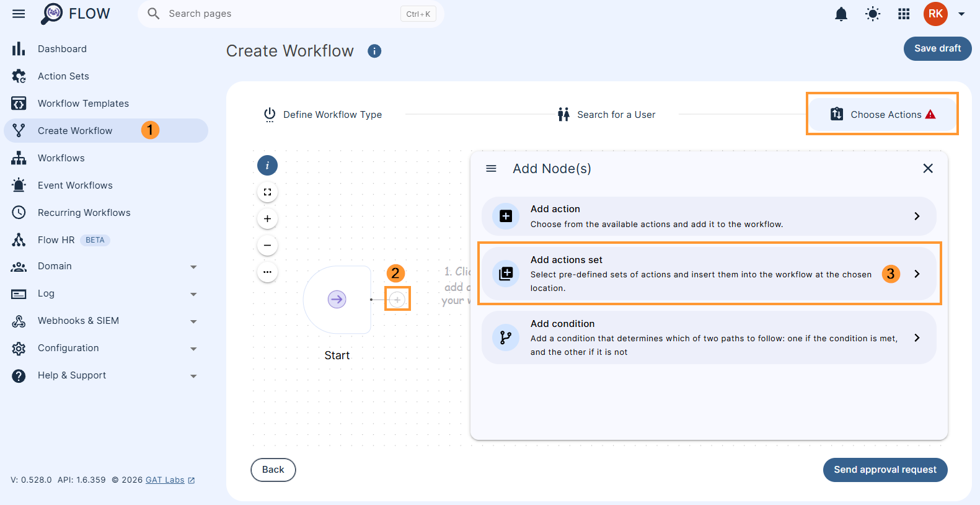The height and width of the screenshot is (505, 980).
Task: Choose the Add action option
Action: [x=709, y=216]
